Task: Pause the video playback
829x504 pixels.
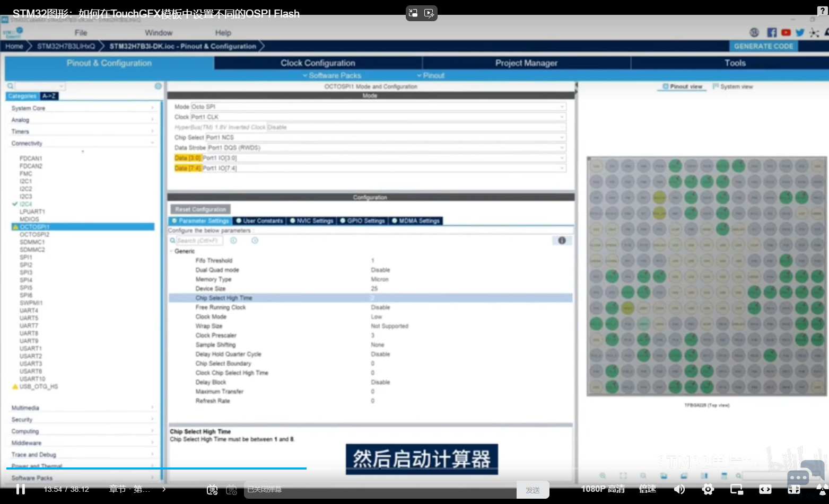Action: 21,489
